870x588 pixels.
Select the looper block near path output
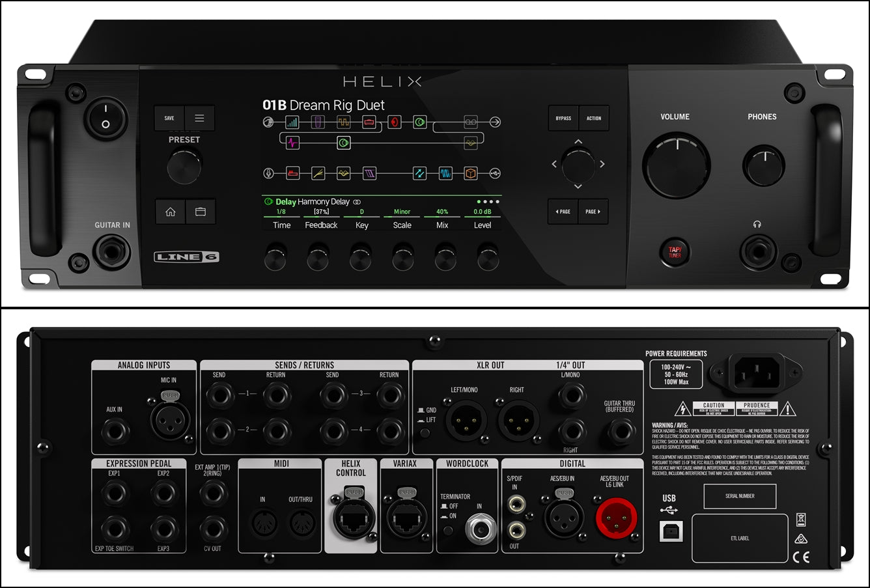point(470,122)
